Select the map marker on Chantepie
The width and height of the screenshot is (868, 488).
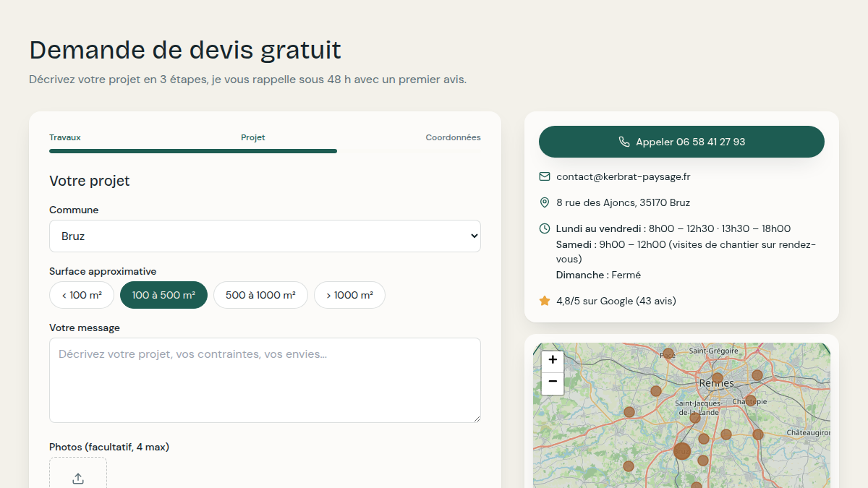point(750,401)
